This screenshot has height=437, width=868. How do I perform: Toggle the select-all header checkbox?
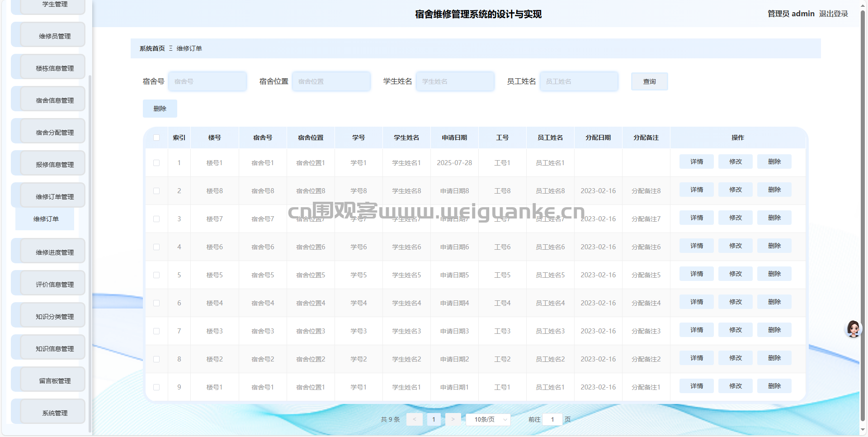coord(156,138)
